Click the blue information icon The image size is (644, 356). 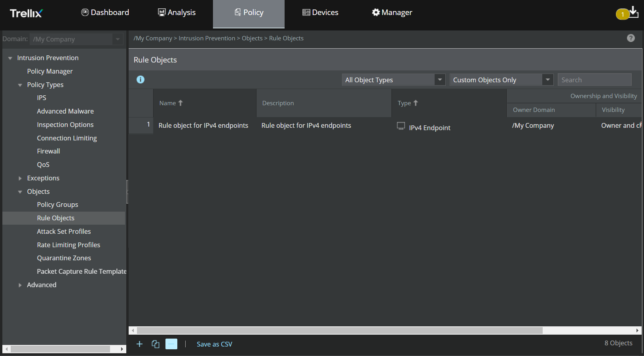(141, 80)
